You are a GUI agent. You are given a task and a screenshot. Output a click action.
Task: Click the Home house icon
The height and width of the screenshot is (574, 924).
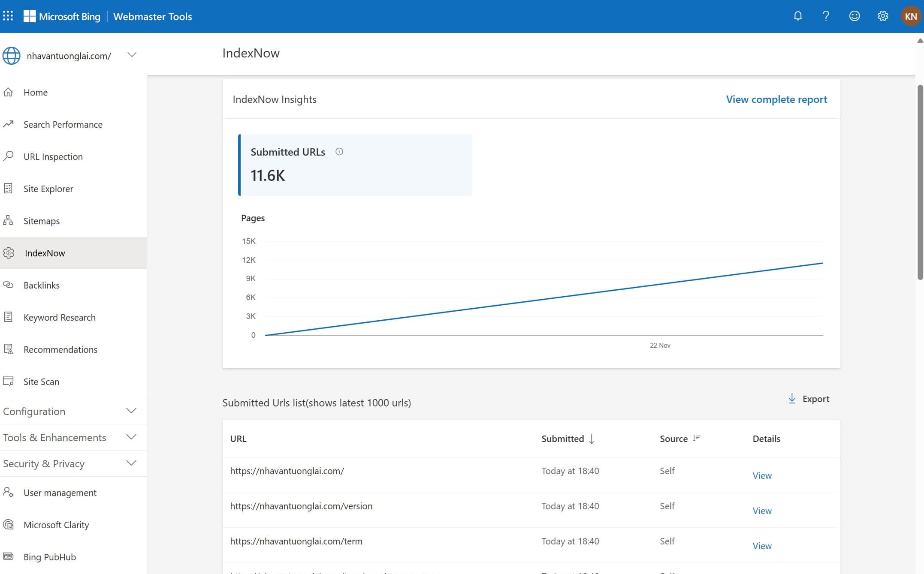(x=8, y=92)
